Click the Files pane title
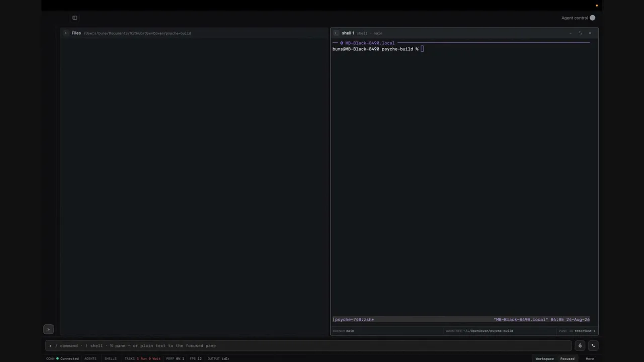The width and height of the screenshot is (644, 362). 76,33
